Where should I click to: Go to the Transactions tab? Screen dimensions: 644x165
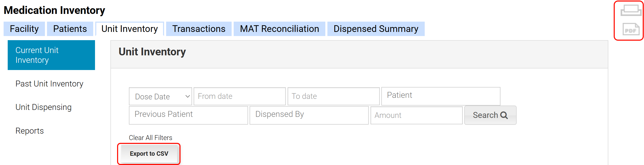click(x=199, y=29)
